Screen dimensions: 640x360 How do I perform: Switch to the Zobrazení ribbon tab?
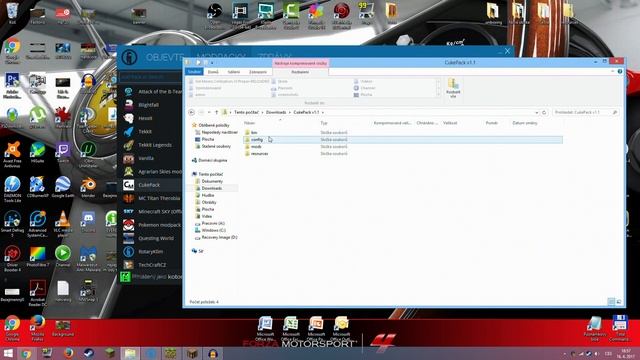click(x=258, y=72)
